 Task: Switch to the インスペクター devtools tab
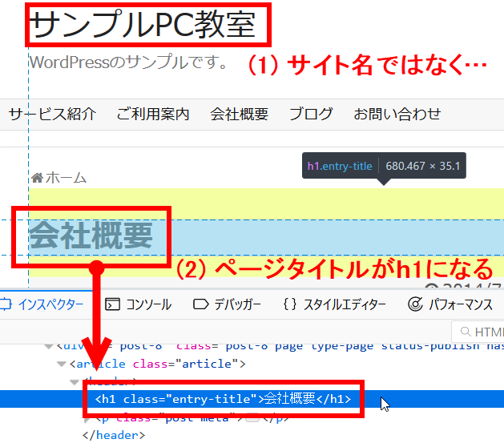(x=50, y=304)
